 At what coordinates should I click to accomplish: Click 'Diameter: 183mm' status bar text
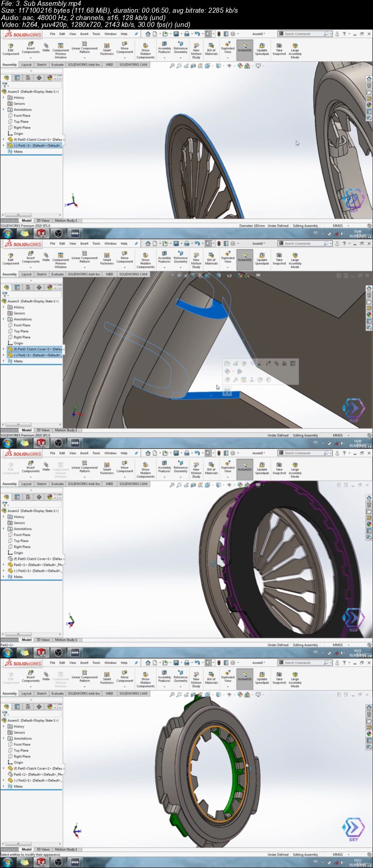(252, 226)
